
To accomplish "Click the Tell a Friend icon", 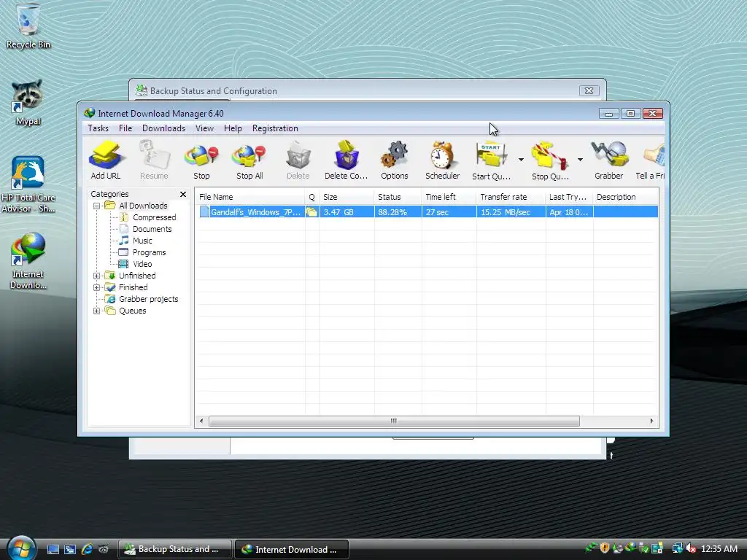I will 651,160.
